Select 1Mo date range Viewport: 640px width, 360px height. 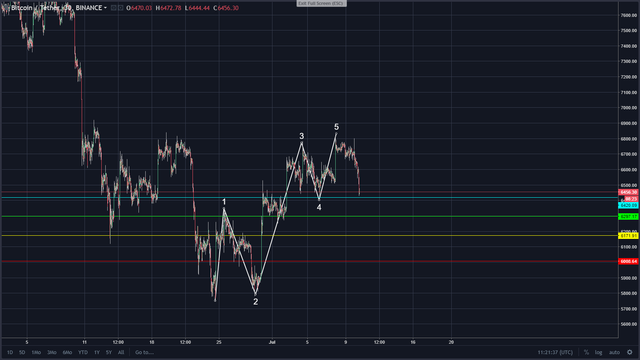(x=36, y=352)
